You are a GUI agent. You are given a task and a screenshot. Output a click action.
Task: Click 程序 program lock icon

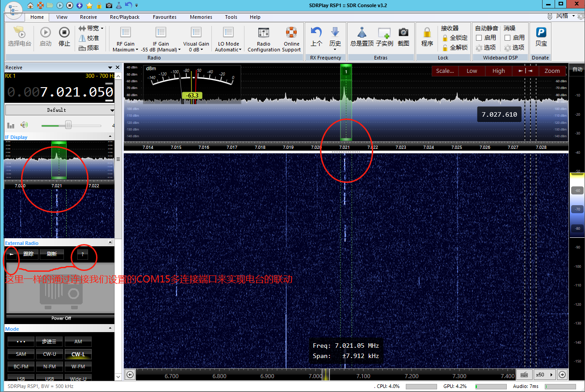coord(427,37)
